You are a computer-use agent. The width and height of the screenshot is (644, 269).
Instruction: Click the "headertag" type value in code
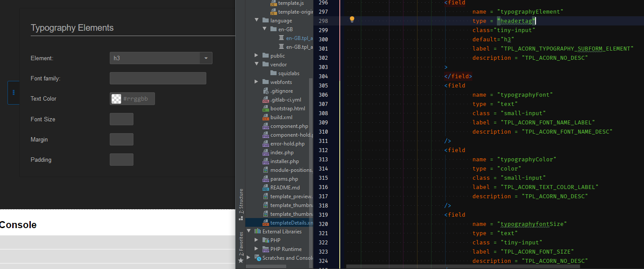[517, 21]
